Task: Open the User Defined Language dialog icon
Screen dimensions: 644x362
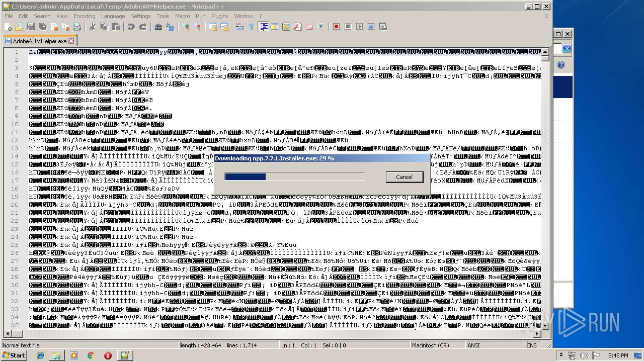Action: (x=275, y=27)
